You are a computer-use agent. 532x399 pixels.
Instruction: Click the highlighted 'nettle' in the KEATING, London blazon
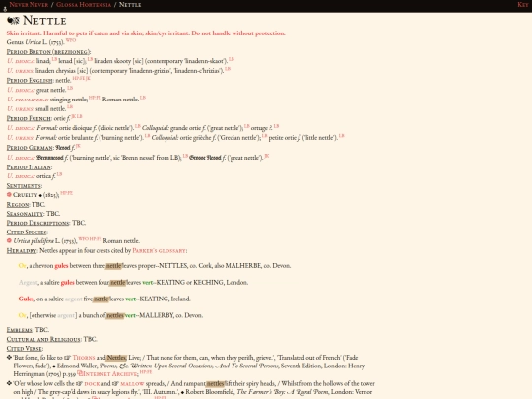point(118,283)
